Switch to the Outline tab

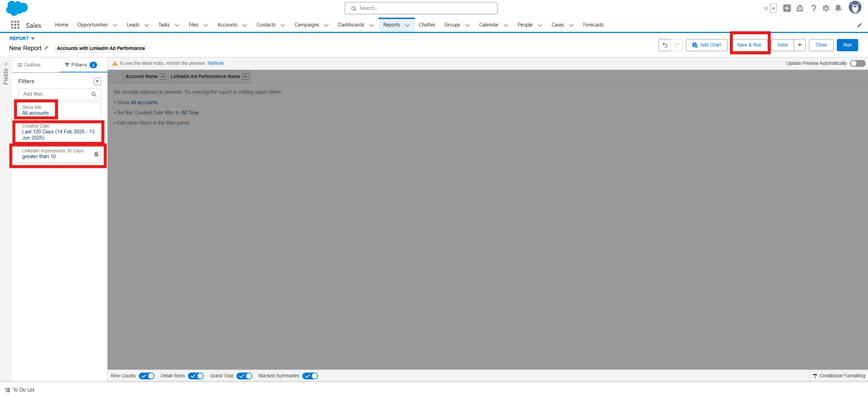coord(29,65)
